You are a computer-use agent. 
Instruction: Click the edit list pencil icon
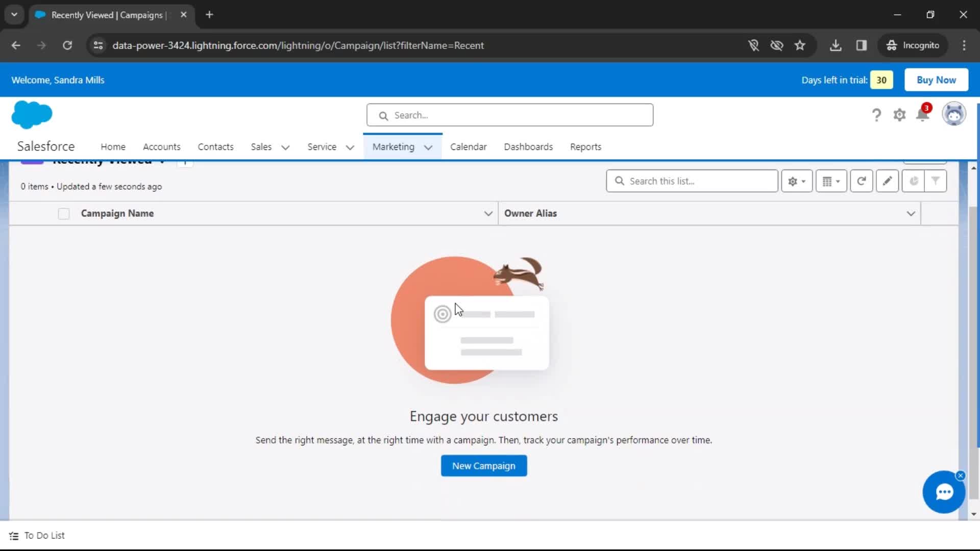tap(887, 181)
